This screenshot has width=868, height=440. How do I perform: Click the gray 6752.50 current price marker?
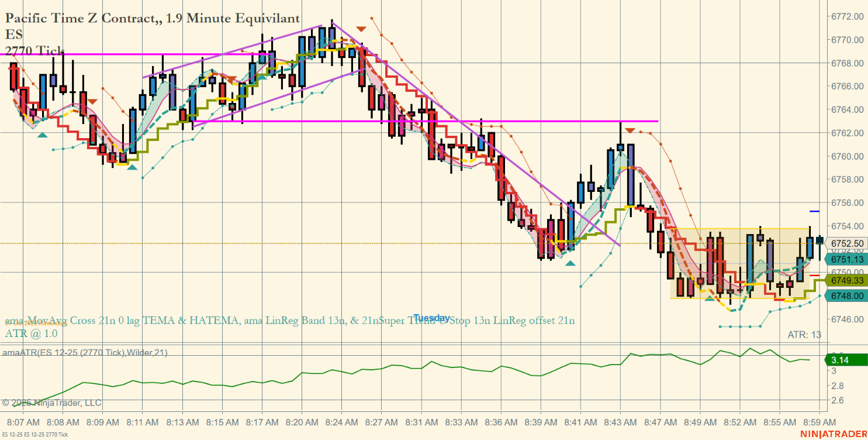[x=845, y=243]
